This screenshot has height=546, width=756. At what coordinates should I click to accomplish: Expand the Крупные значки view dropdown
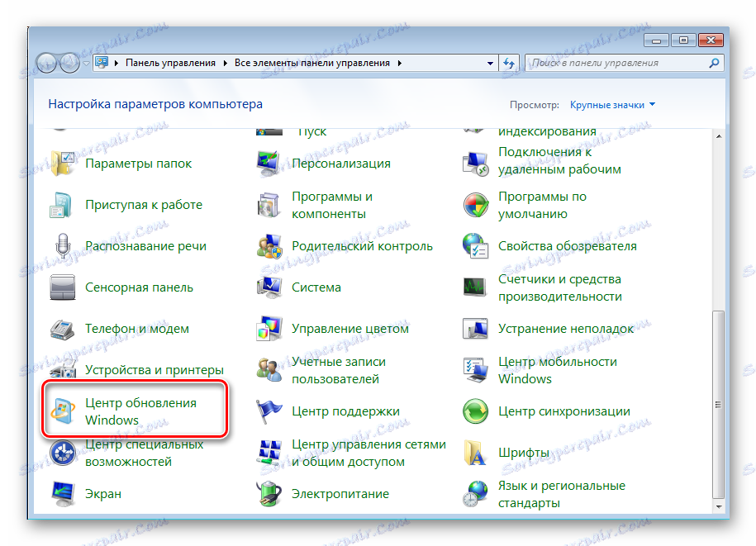pyautogui.click(x=653, y=105)
